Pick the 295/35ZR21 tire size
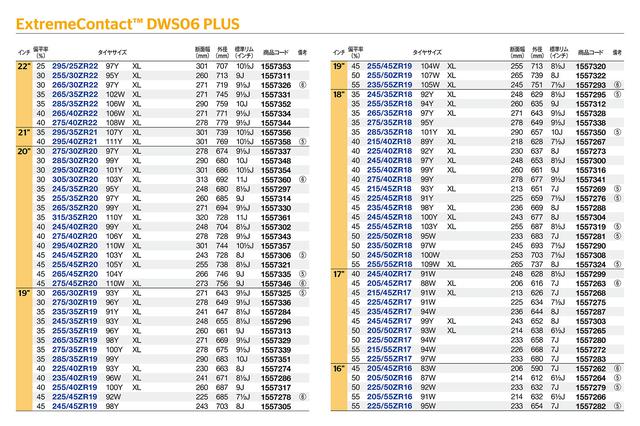The image size is (640, 426). coord(75,132)
